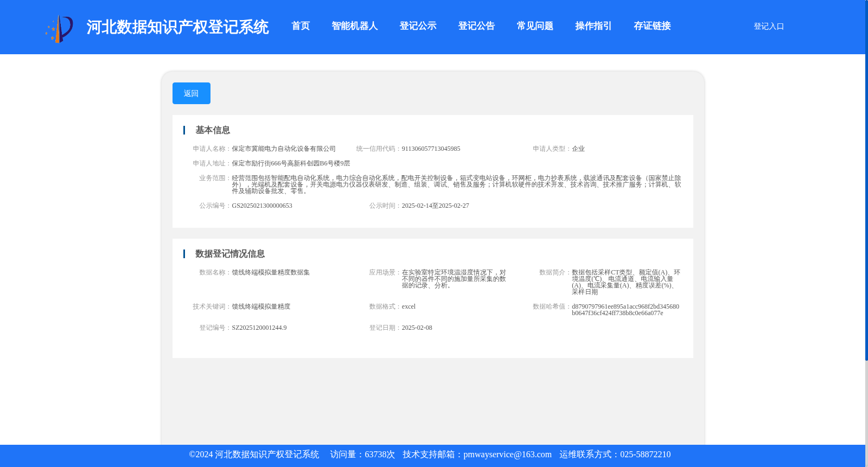This screenshot has height=467, width=868.
Task: Click the 应用场景 description text
Action: tap(454, 279)
